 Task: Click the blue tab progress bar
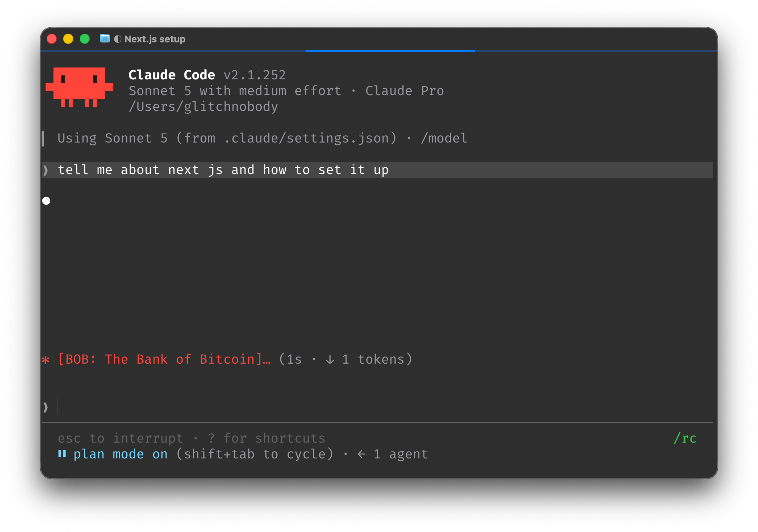390,51
